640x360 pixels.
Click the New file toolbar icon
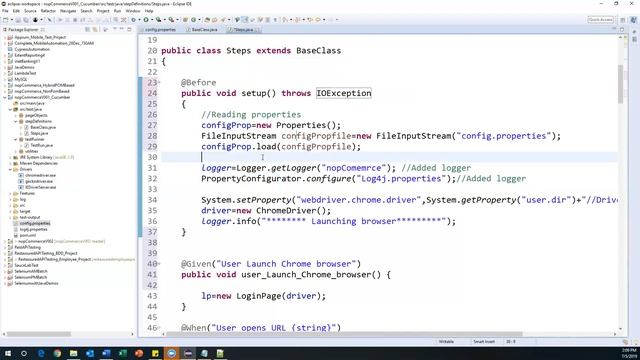pyautogui.click(x=6, y=20)
